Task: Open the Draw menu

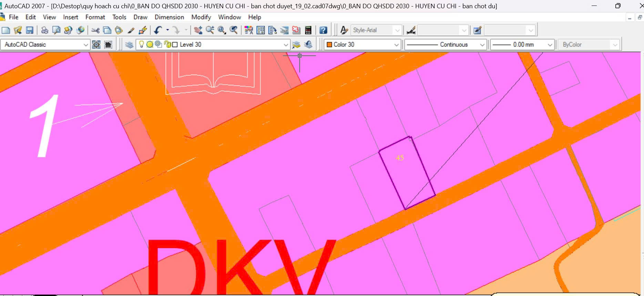Action: (140, 17)
